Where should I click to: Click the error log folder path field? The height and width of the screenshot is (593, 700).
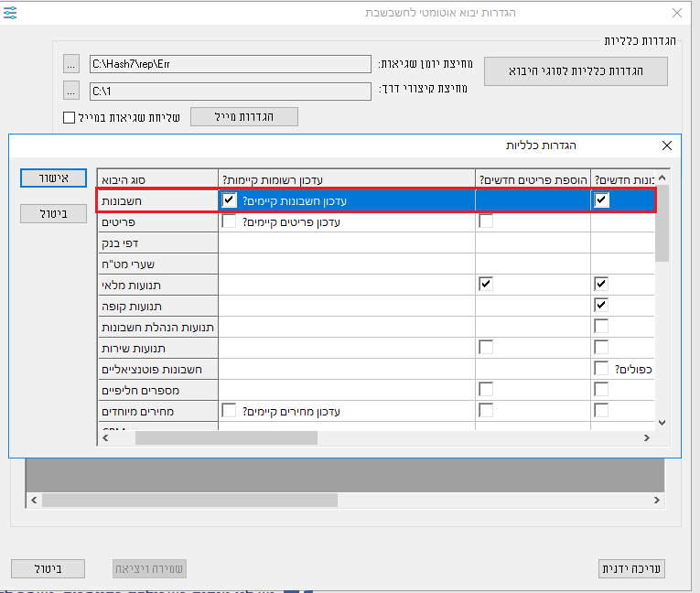pyautogui.click(x=231, y=64)
